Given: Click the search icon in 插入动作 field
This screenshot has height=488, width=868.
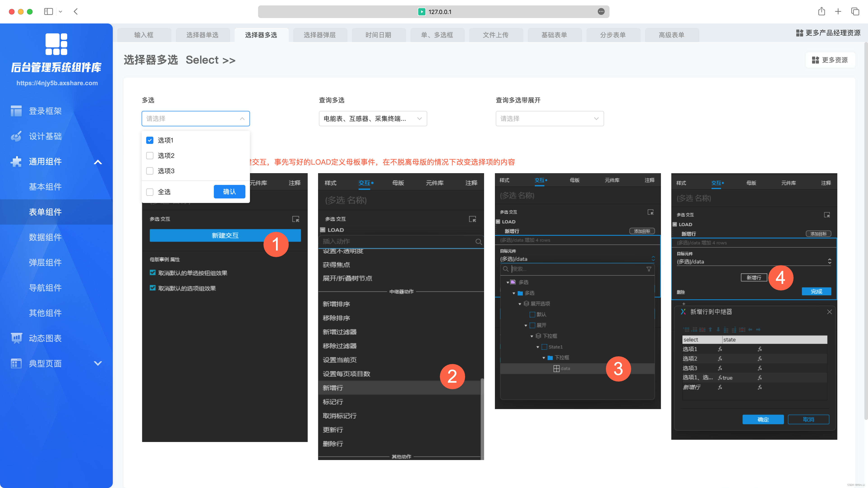Looking at the screenshot, I should [478, 242].
